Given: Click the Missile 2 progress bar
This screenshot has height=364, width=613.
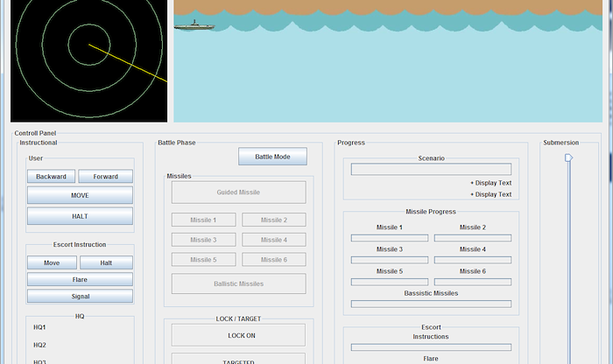Looking at the screenshot, I should point(473,238).
